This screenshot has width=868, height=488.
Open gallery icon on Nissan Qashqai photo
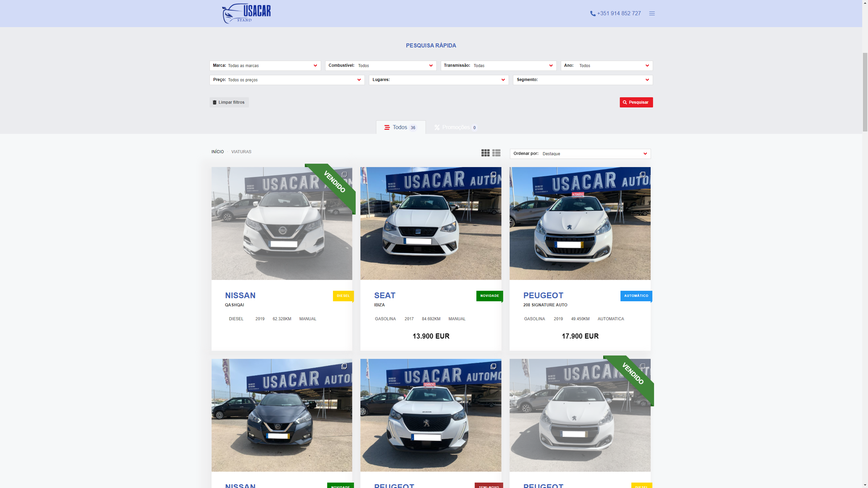click(344, 175)
